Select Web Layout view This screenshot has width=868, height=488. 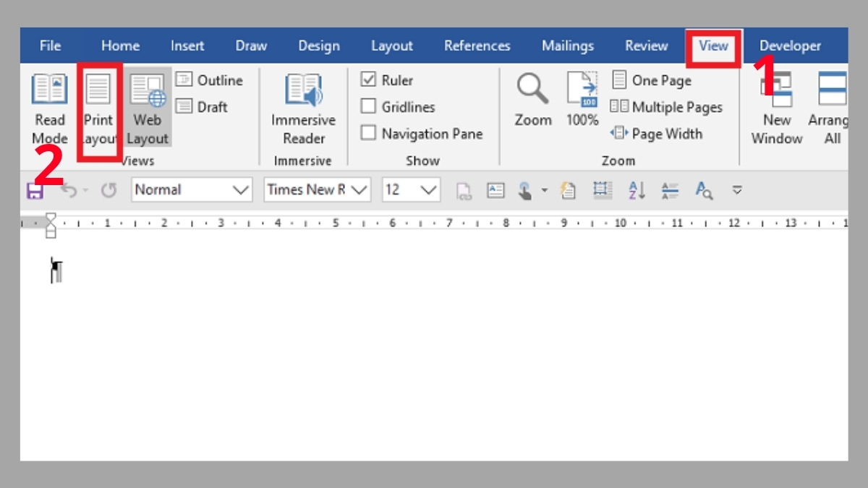[147, 108]
